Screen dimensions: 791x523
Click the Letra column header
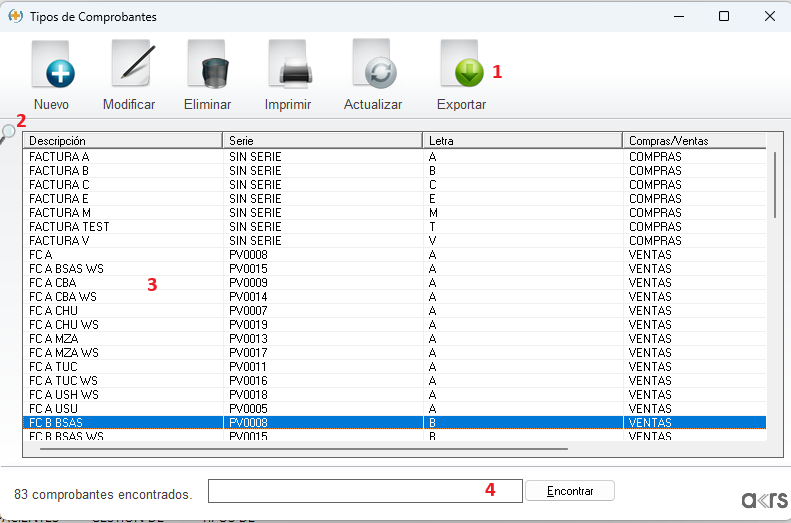(522, 141)
